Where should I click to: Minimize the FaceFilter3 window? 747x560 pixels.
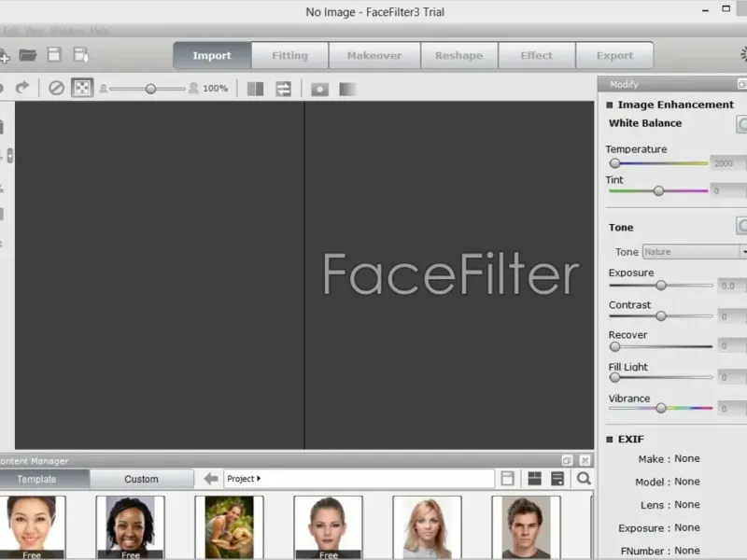coord(705,9)
